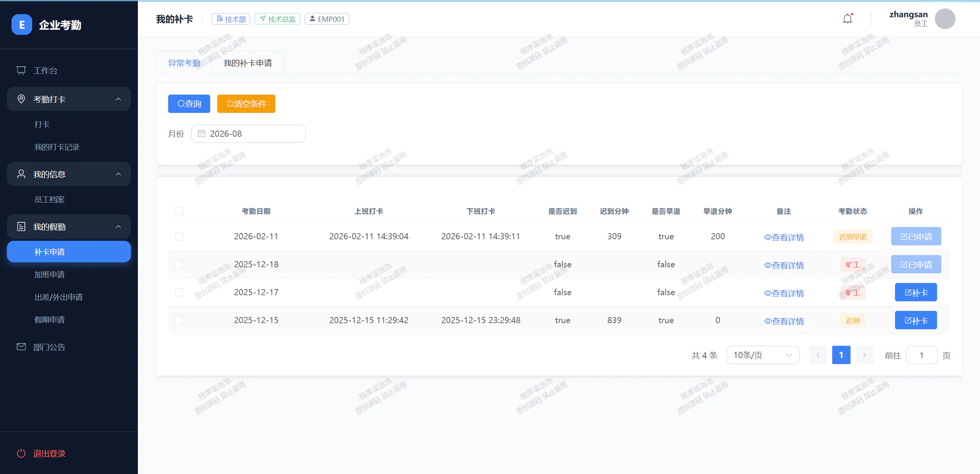Go to next page arrow

tap(864, 355)
